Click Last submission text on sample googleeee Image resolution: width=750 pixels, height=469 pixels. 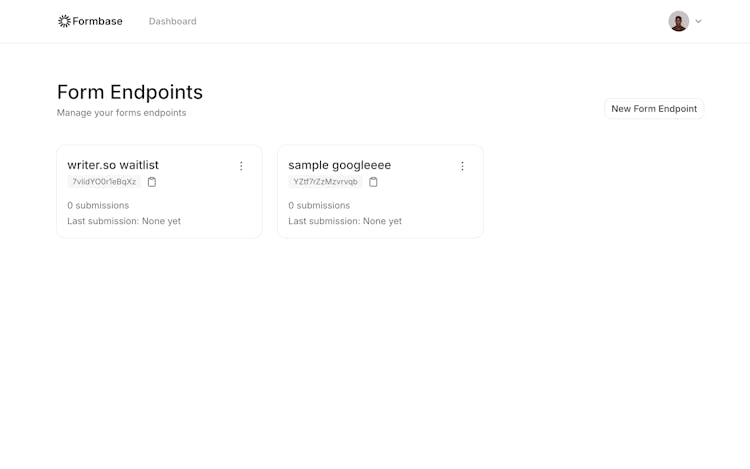tap(345, 221)
